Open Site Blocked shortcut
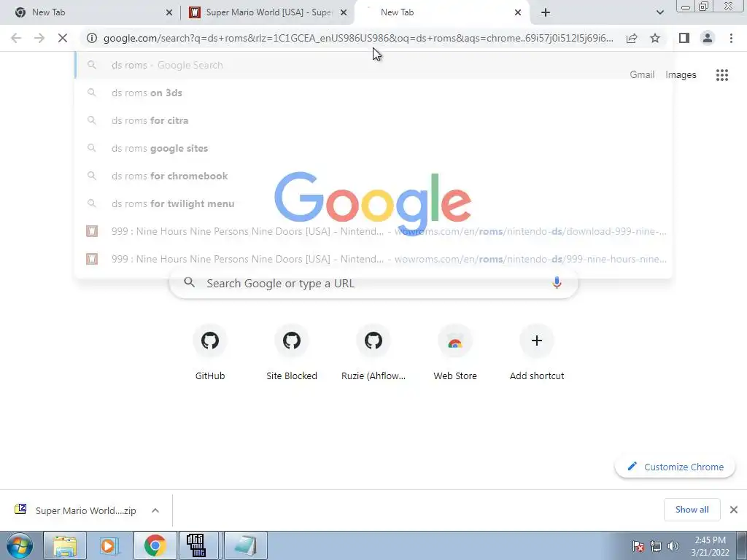Screen dimensions: 747x560 coord(292,353)
